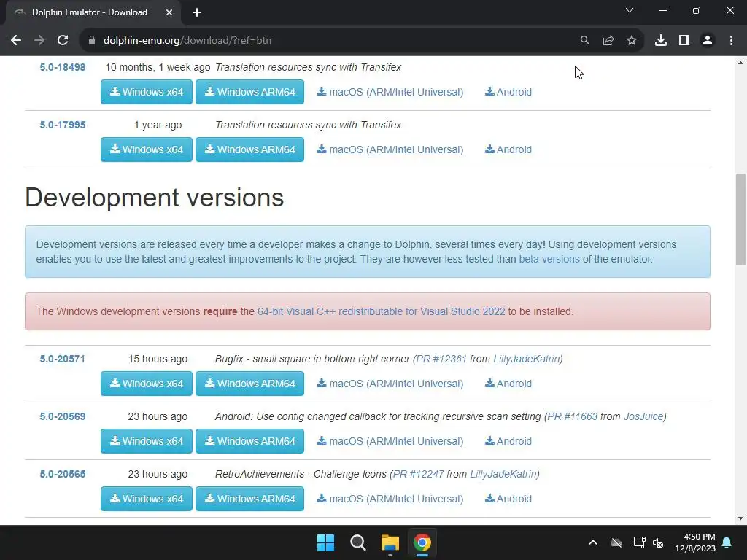Viewport: 747px width, 560px height.
Task: Open the Chrome profile menu
Action: (708, 41)
